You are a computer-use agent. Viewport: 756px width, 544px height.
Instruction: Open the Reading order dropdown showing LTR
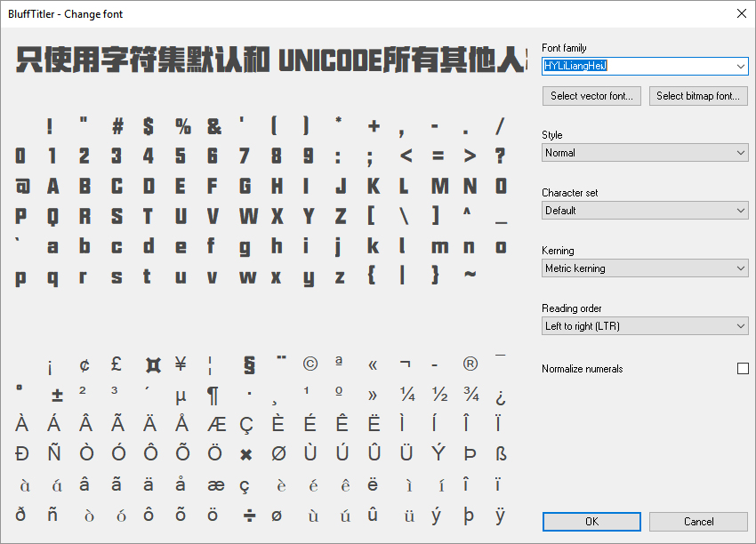tap(645, 326)
